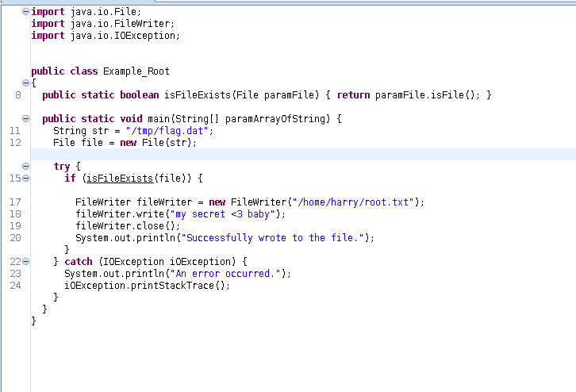
Task: Click line number 11 in the gutter
Action: pos(15,131)
